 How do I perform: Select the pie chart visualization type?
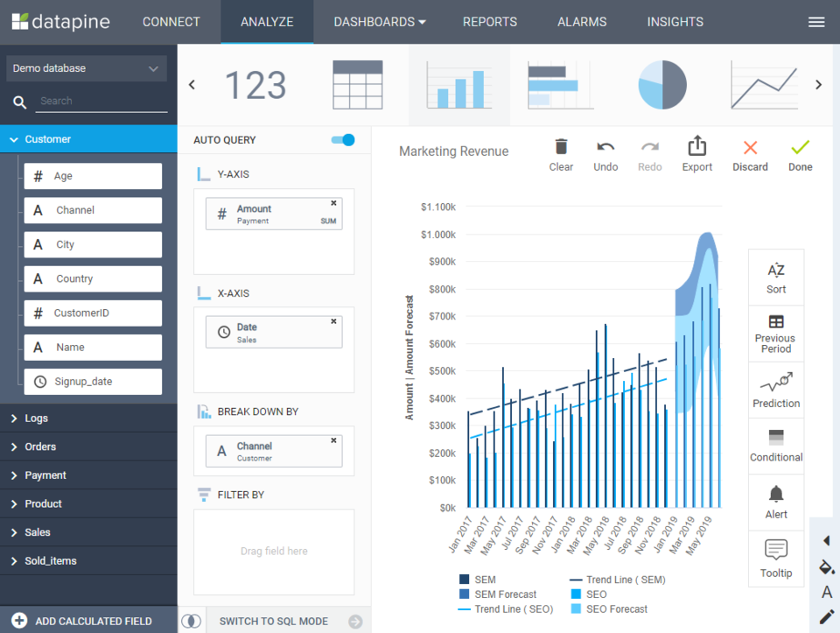tap(661, 84)
